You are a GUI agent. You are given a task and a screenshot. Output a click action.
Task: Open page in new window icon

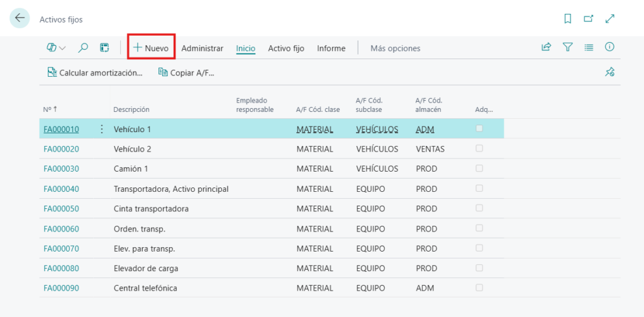point(589,19)
